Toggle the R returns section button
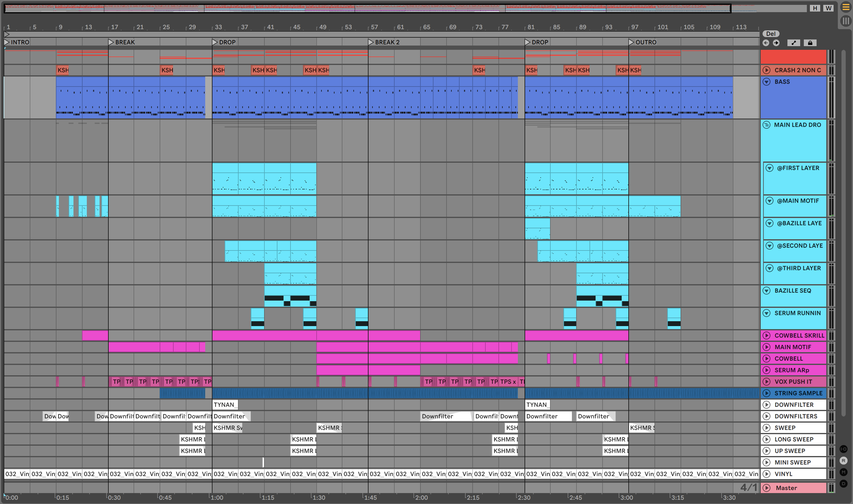This screenshot has width=853, height=504. pyautogui.click(x=844, y=461)
